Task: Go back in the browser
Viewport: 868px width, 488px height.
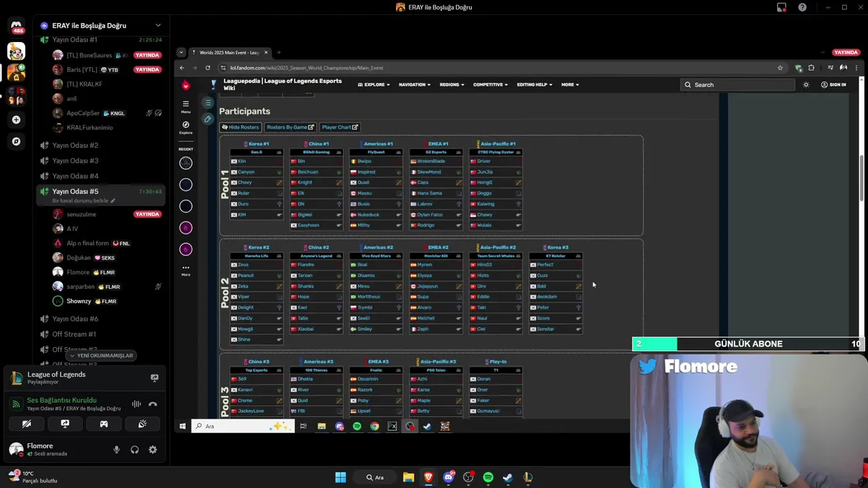Action: click(x=182, y=68)
